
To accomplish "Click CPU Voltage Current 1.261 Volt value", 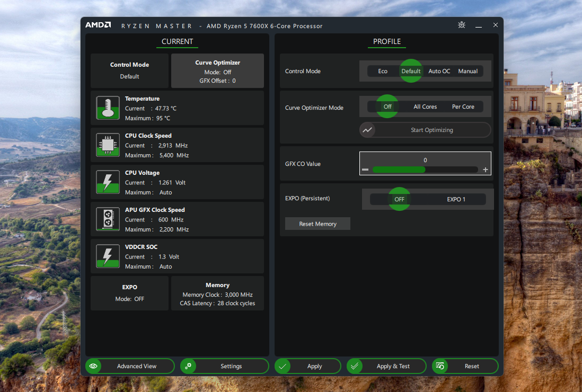I will (x=172, y=182).
